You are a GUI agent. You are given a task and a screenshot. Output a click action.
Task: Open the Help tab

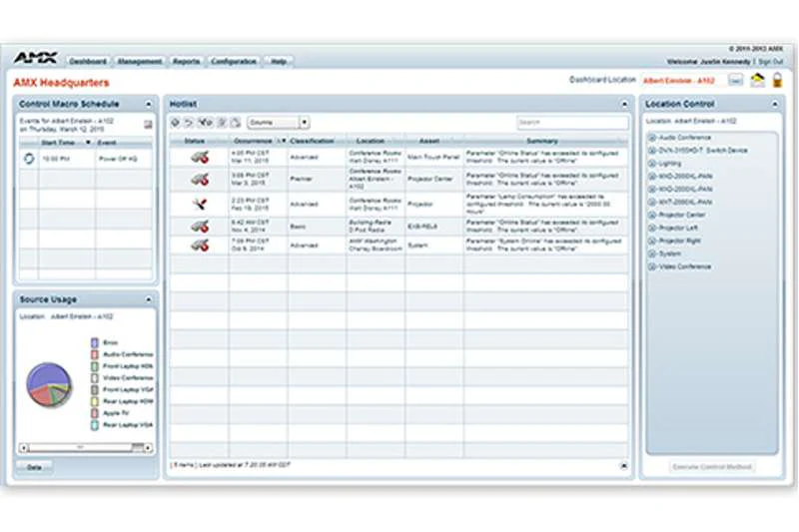(x=279, y=62)
